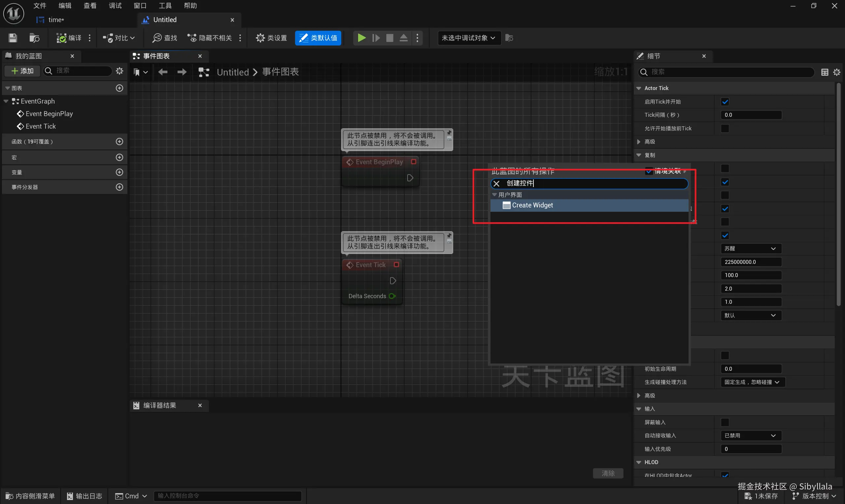
Task: Toggle the Enable Tick on start checkbox
Action: (x=725, y=102)
